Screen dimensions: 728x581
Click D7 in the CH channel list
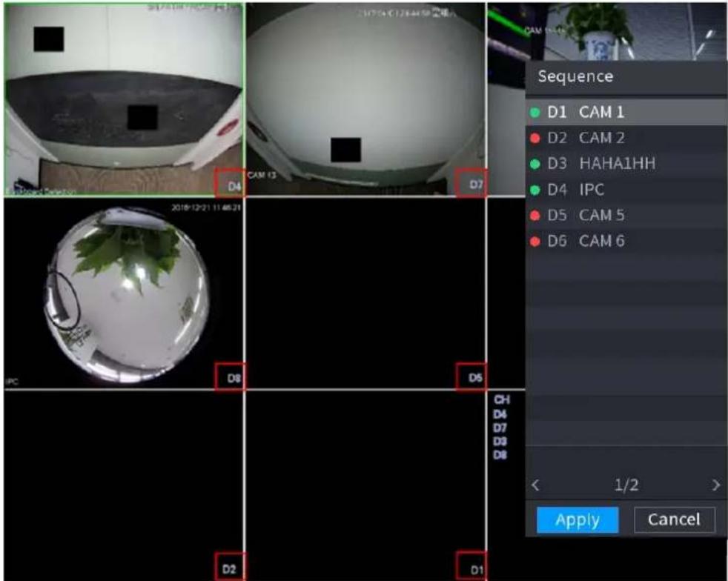click(500, 428)
